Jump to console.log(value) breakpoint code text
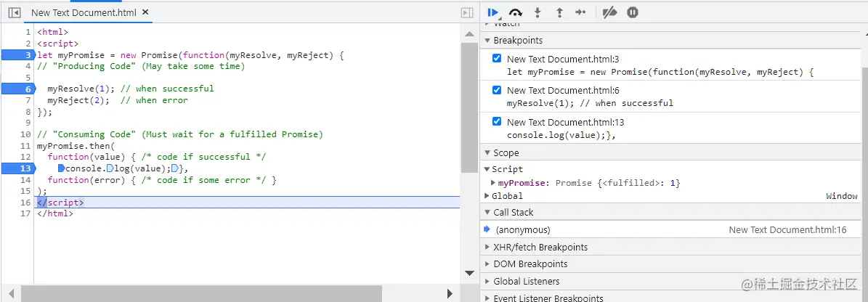868x302 pixels. pos(562,134)
